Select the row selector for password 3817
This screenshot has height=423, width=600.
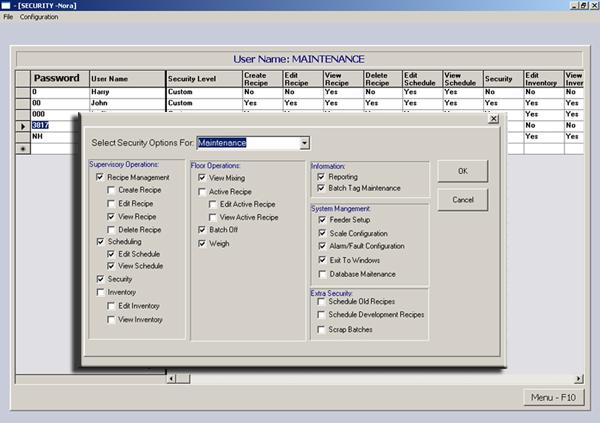tap(23, 126)
